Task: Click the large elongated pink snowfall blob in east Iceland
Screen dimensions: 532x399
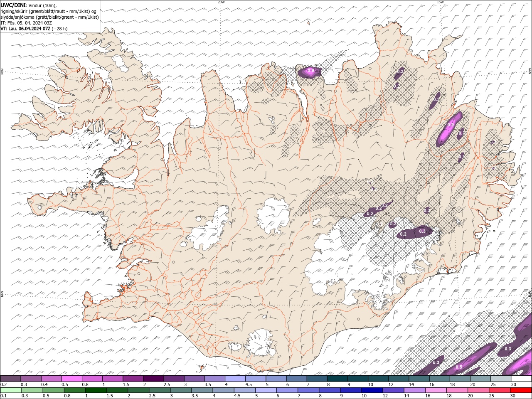Action: 449,129
